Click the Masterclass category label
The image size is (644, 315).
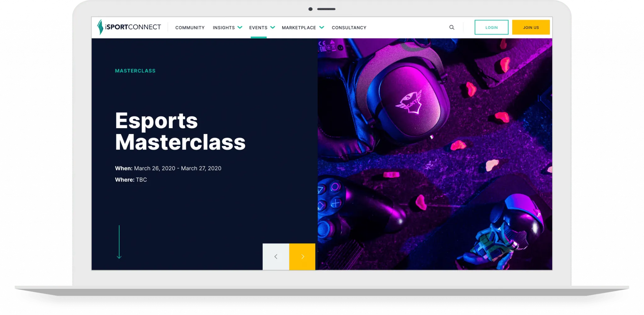point(135,71)
